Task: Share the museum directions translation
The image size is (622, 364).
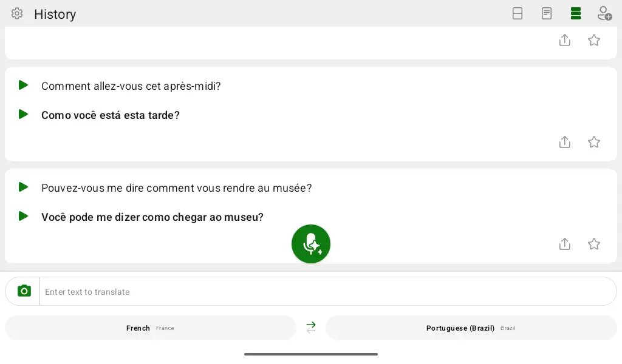Action: (x=564, y=244)
